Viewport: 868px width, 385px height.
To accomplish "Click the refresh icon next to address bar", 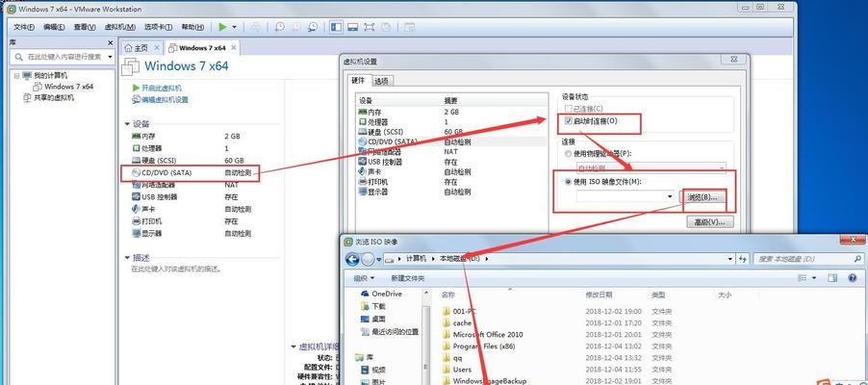I will click(x=743, y=259).
